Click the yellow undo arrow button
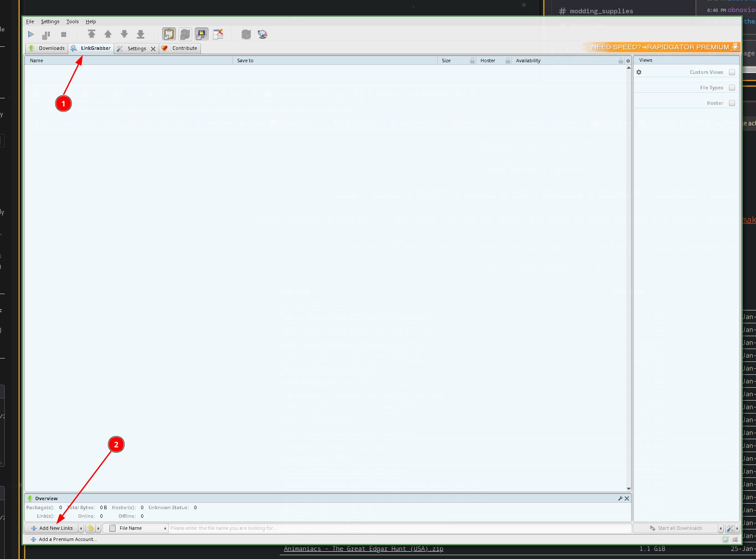The height and width of the screenshot is (559, 756). point(91,528)
